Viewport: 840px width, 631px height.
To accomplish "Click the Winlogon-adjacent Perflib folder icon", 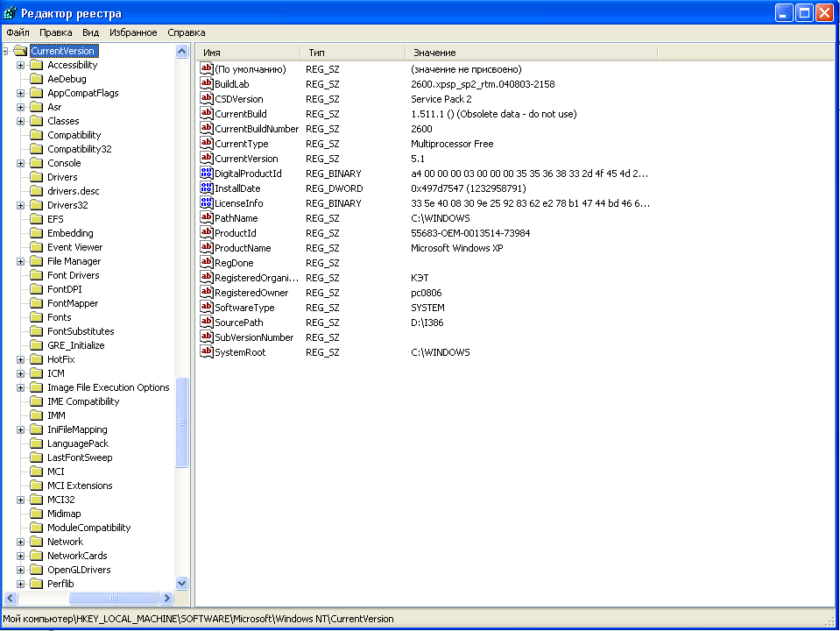I will [37, 584].
